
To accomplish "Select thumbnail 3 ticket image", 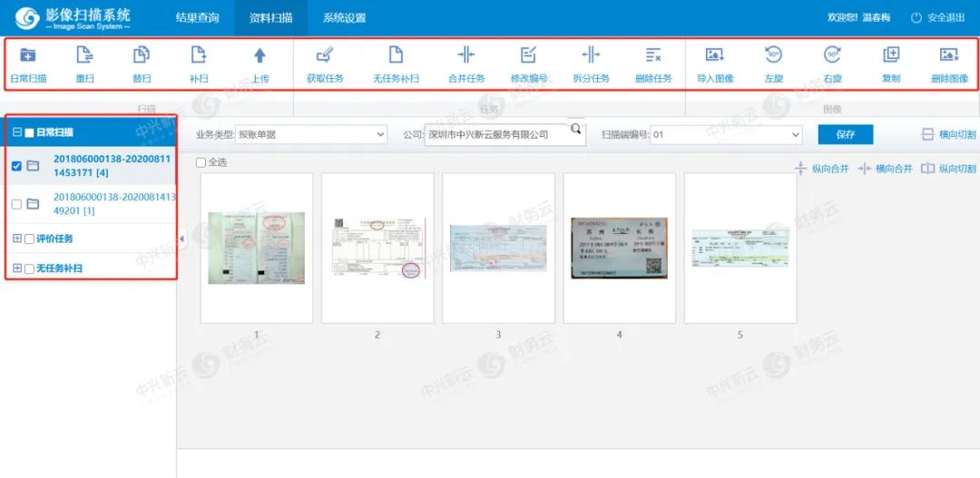I will coord(499,248).
